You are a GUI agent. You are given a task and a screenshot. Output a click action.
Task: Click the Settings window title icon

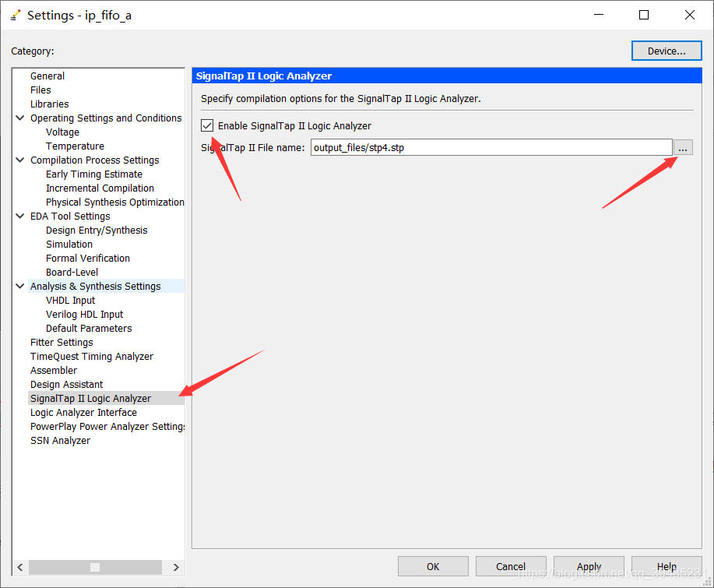click(x=16, y=16)
